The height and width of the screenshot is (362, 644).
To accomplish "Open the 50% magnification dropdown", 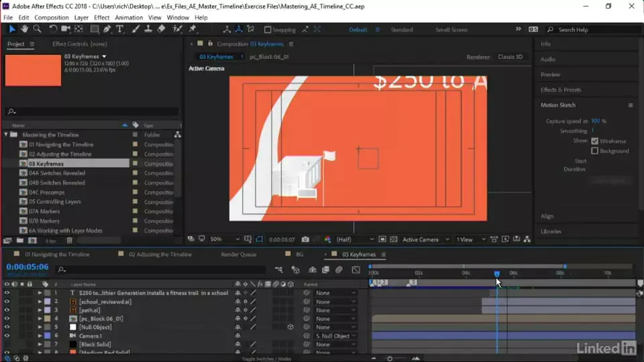I will coord(225,239).
